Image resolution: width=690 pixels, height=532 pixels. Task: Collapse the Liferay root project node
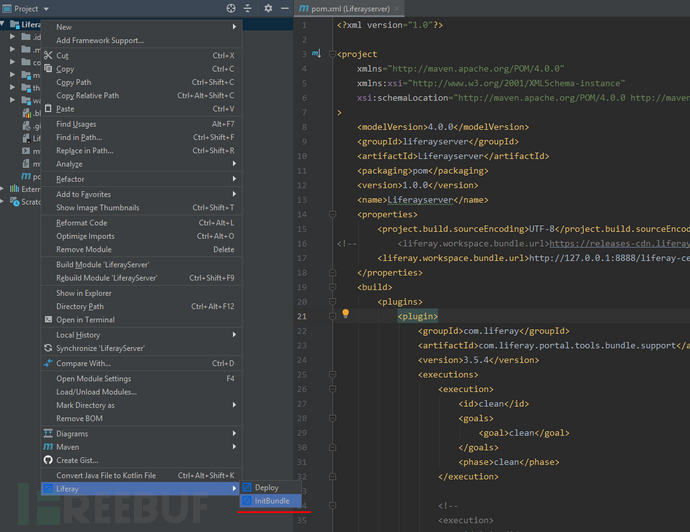(x=4, y=23)
